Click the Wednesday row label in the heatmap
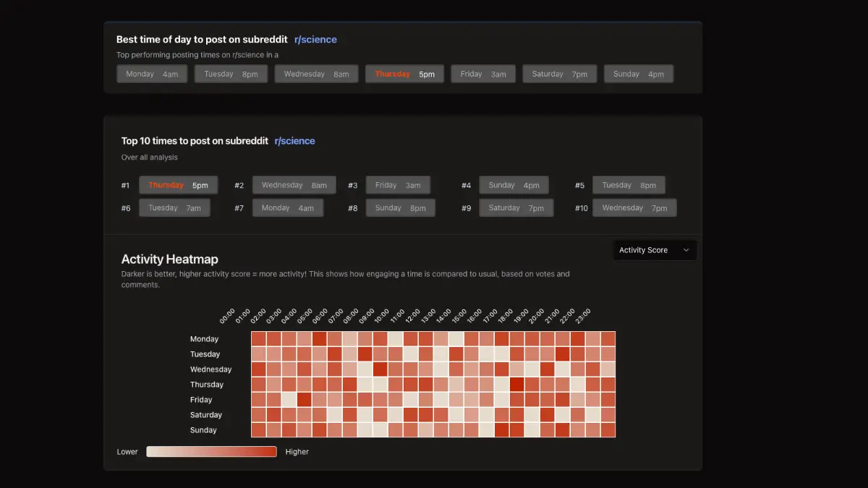868x488 pixels. [x=210, y=369]
